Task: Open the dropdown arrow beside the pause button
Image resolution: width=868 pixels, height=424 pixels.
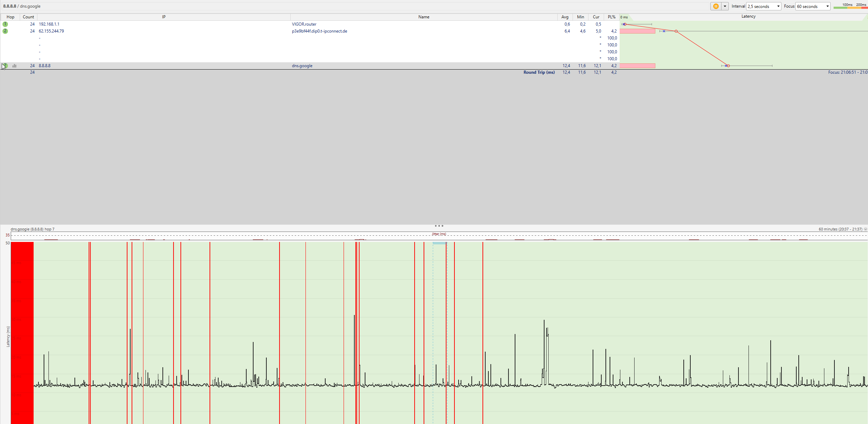Action: (725, 6)
